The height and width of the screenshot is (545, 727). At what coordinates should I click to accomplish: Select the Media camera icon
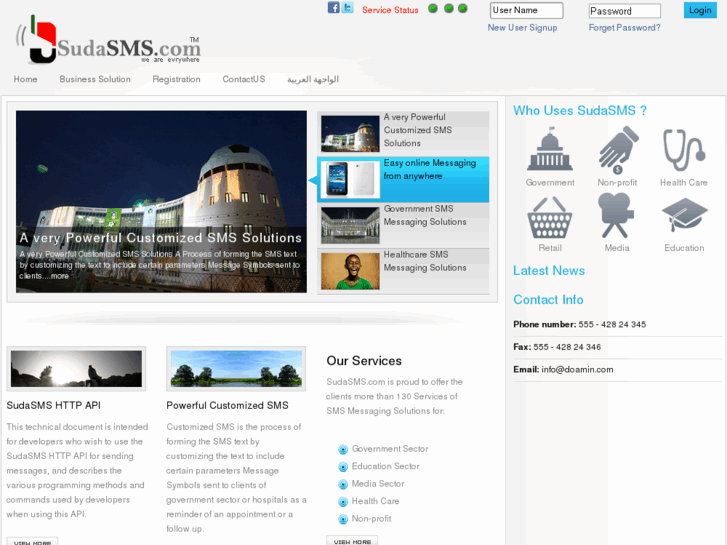[x=615, y=215]
